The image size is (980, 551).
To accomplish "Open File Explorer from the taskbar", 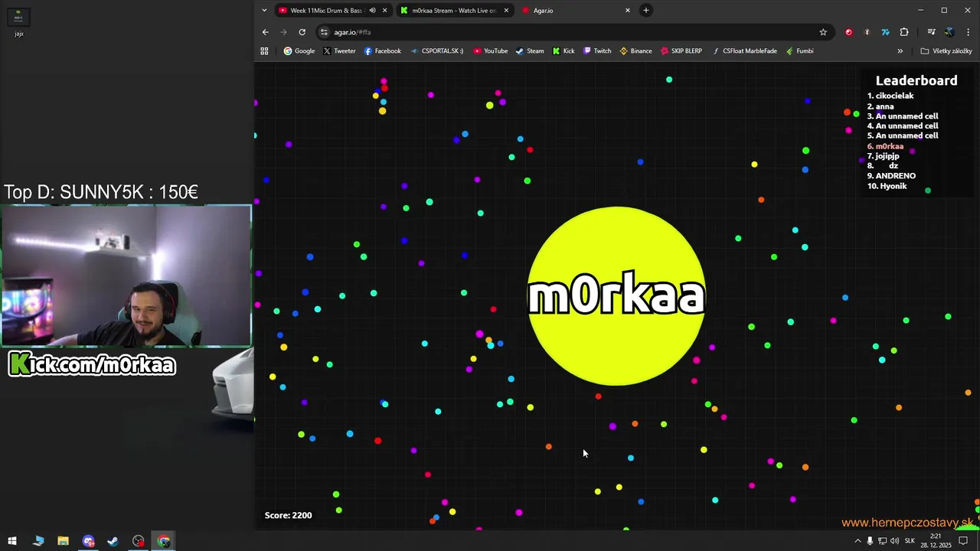I will click(x=63, y=541).
